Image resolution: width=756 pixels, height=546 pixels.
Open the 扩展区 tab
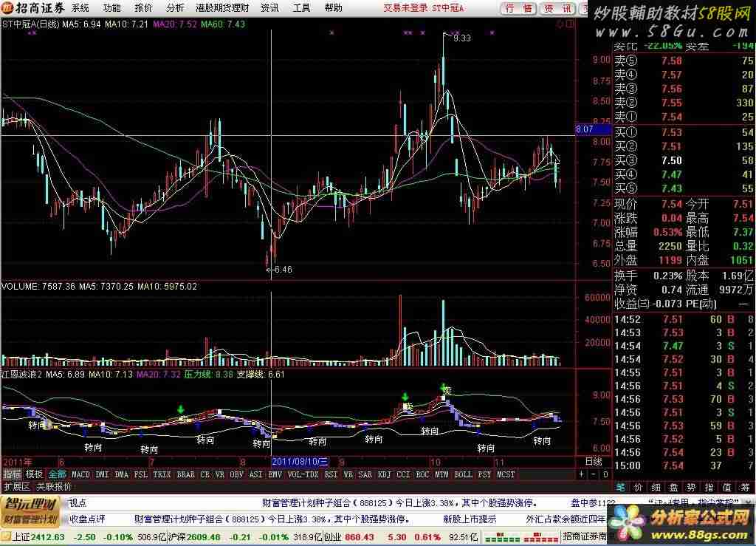point(17,487)
